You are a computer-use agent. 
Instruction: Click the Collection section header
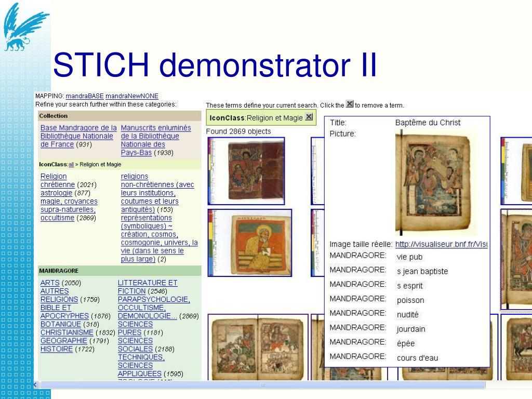tap(119, 116)
